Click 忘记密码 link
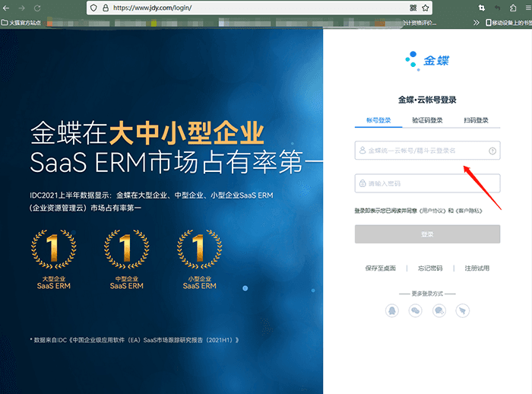Screen dimensions: 532x394 coord(430,268)
